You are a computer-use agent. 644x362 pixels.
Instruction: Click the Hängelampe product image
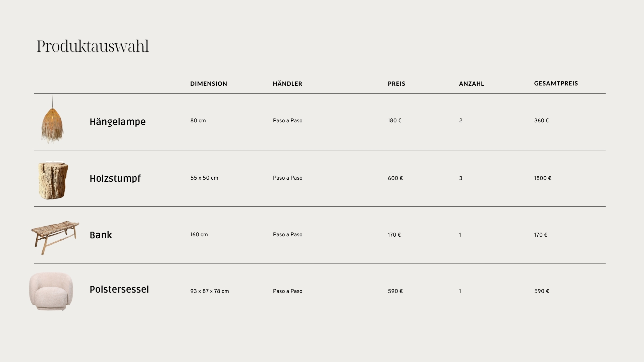pyautogui.click(x=52, y=125)
